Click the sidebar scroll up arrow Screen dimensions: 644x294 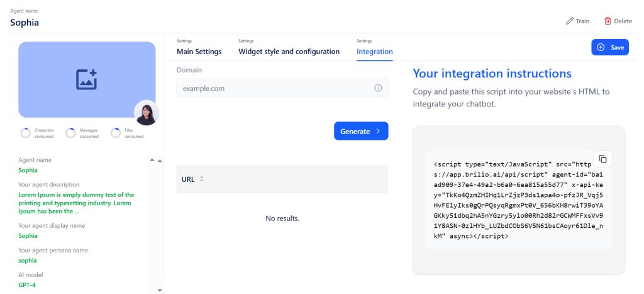tap(160, 161)
